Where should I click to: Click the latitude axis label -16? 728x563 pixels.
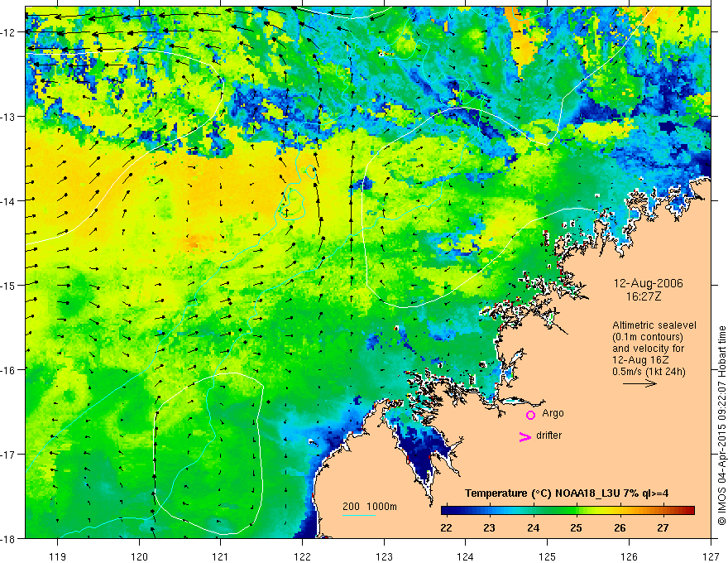point(8,370)
